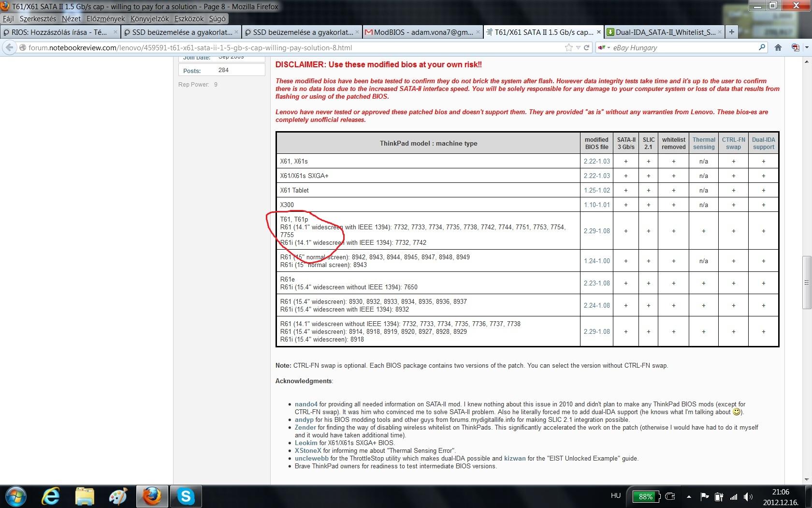Open the Előzmények menu

106,19
